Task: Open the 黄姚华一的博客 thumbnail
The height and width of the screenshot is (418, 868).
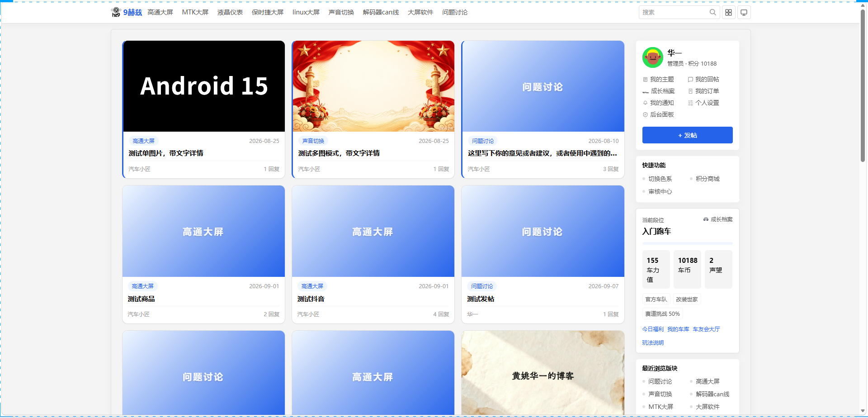Action: (x=543, y=373)
